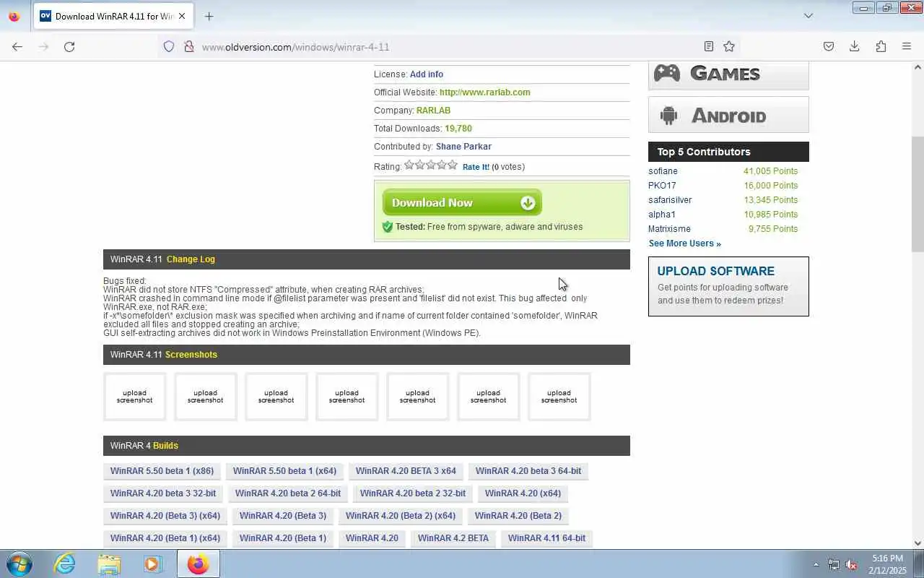Click the page vertical scrollbar thumb

(918, 194)
